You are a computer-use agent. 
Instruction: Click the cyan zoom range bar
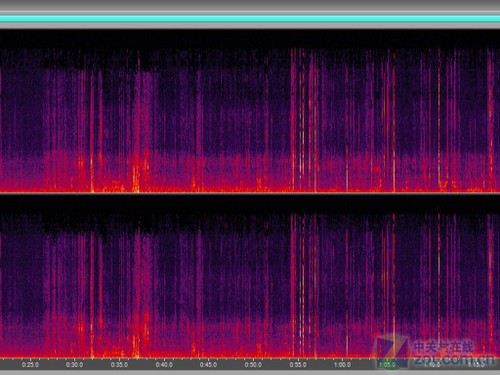point(250,19)
